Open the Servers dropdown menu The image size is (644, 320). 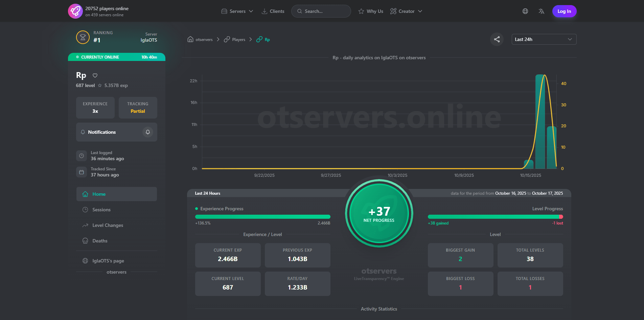pos(237,11)
